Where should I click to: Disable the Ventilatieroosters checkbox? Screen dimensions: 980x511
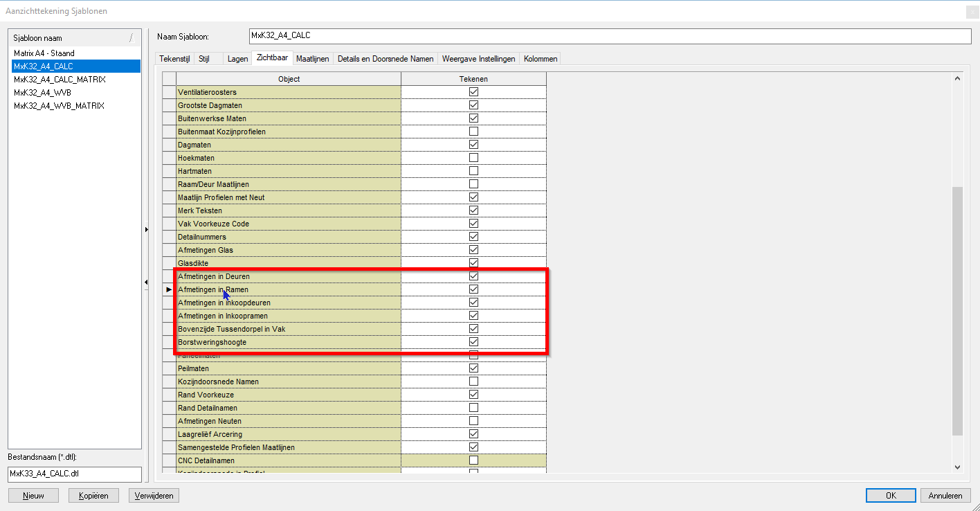(473, 91)
